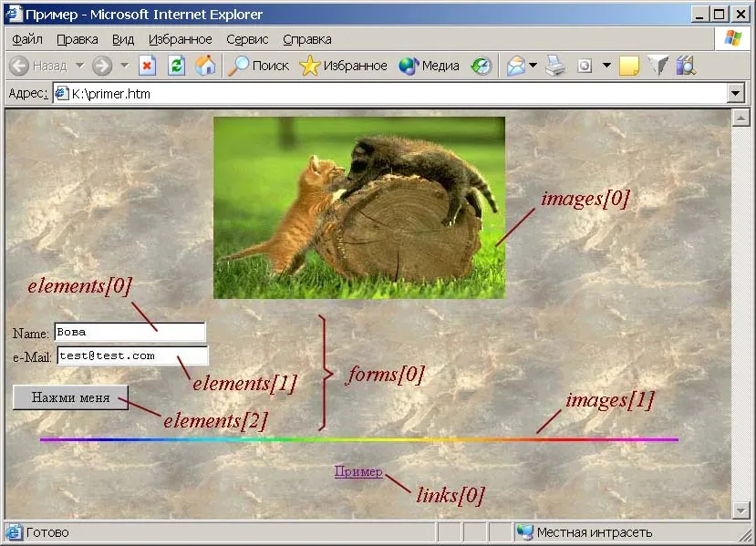The image size is (756, 546).
Task: Open dropdown arrow beside the small square toolbar icon
Action: 606,65
